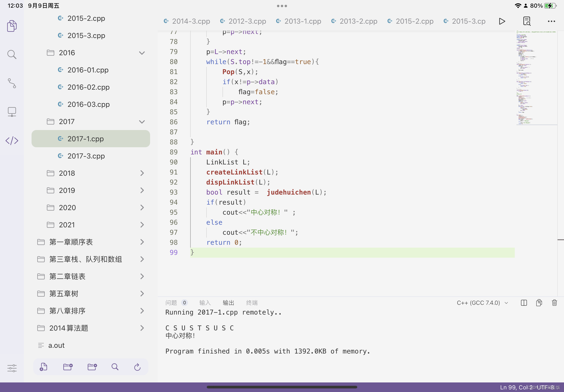564x392 pixels.
Task: Open the C++ (GCC 7.4.0) compiler dropdown
Action: pyautogui.click(x=482, y=303)
